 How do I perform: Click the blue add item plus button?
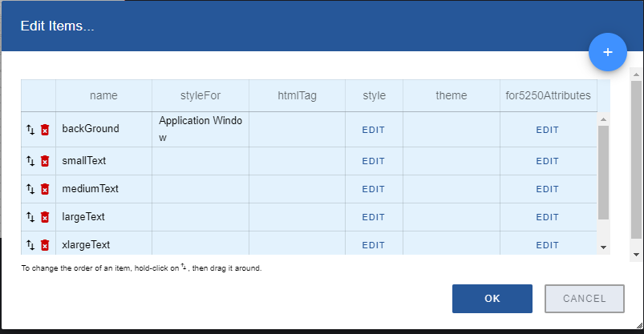(607, 52)
